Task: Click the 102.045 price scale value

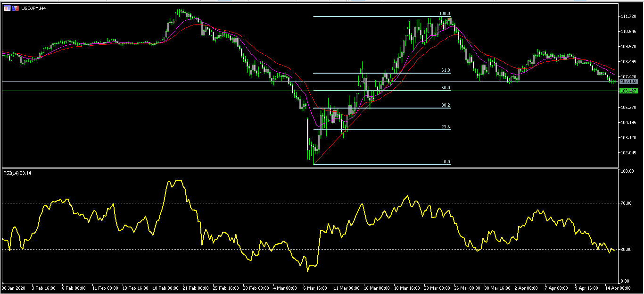Action: click(629, 153)
